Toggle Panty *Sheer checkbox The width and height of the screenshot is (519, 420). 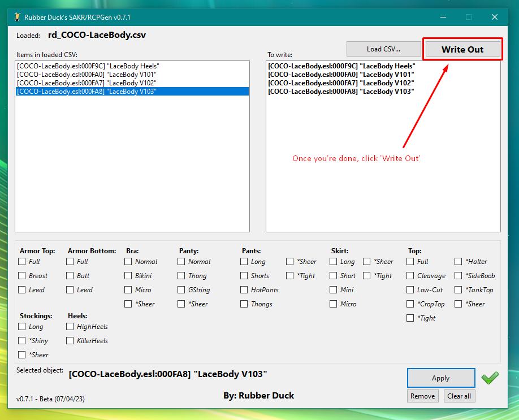[181, 304]
